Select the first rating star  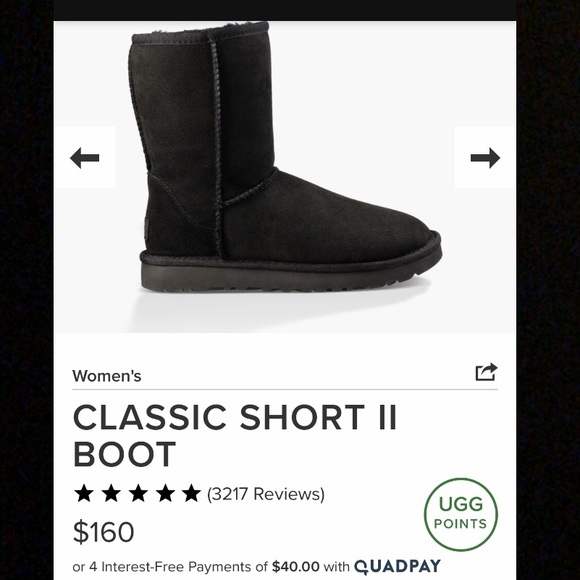coord(84,493)
